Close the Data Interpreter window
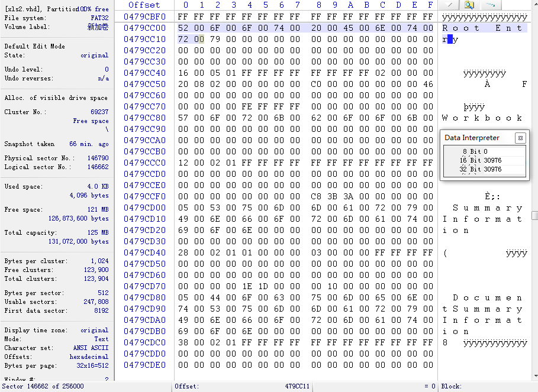The width and height of the screenshot is (538, 392). point(520,138)
